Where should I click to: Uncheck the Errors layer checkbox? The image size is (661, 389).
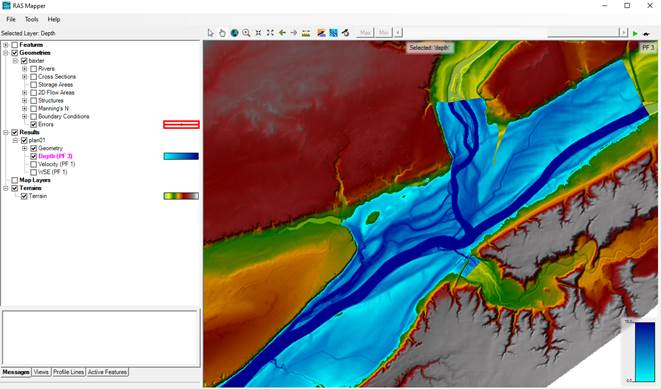pyautogui.click(x=34, y=124)
